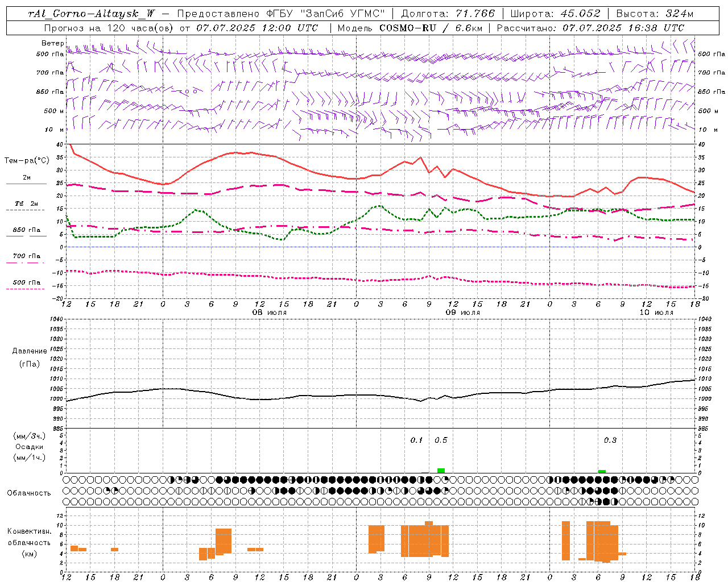Click the 09 июля date label
This screenshot has width=728, height=582.
pyautogui.click(x=463, y=313)
